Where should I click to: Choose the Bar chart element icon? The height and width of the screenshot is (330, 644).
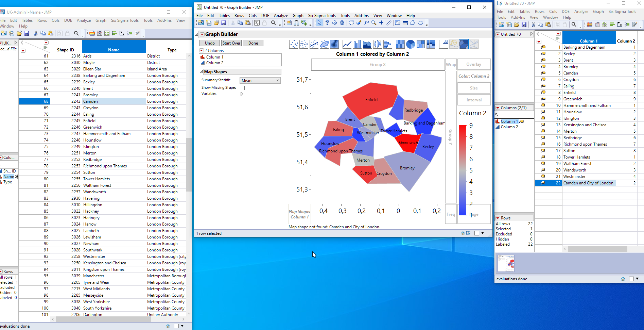357,44
